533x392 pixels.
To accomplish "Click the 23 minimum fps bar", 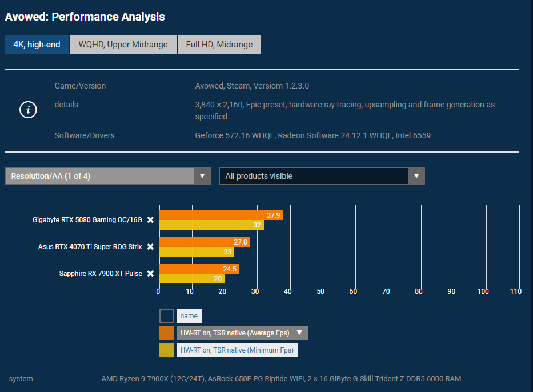I will (197, 251).
